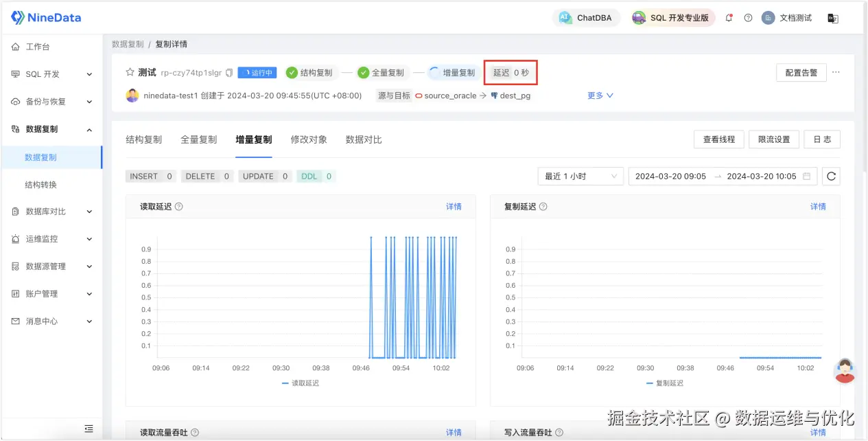
Task: Click the 读取流量吞吐 help icon
Action: (195, 433)
